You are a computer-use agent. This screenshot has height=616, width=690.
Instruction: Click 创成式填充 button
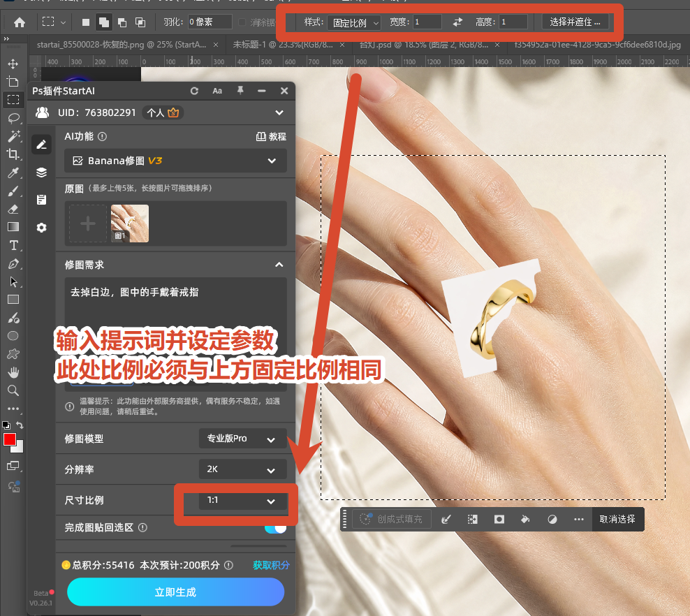pyautogui.click(x=391, y=519)
